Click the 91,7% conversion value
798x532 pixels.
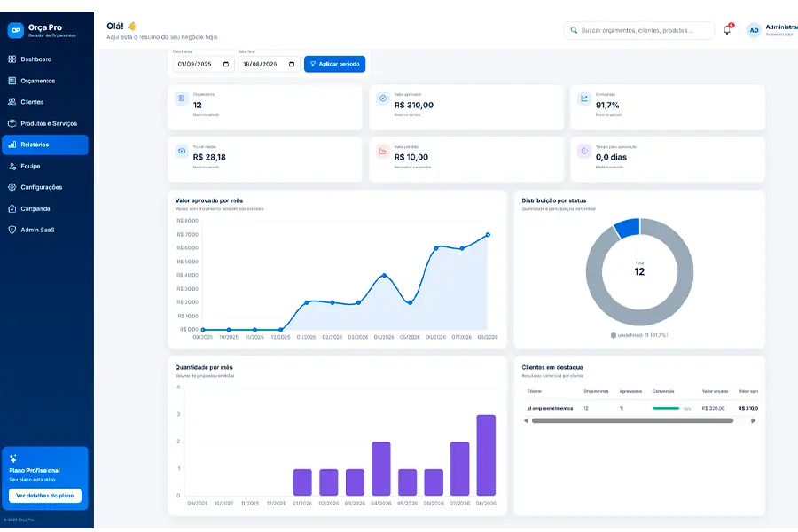[607, 106]
